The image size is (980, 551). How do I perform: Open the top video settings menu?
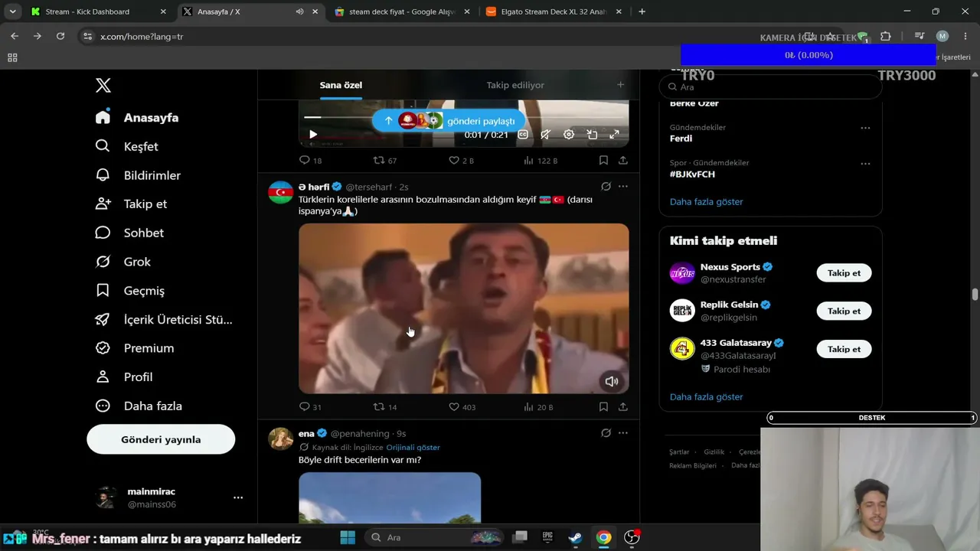(569, 134)
